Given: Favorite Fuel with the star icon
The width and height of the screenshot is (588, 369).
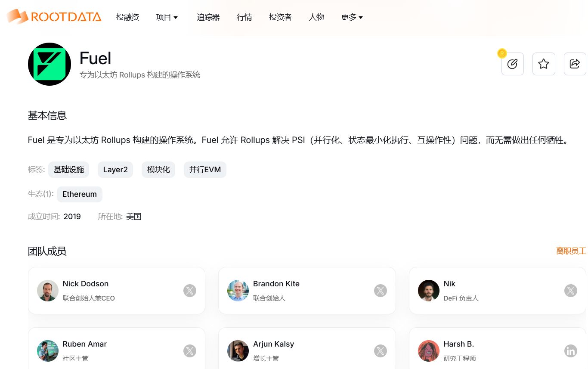Looking at the screenshot, I should click(x=544, y=64).
